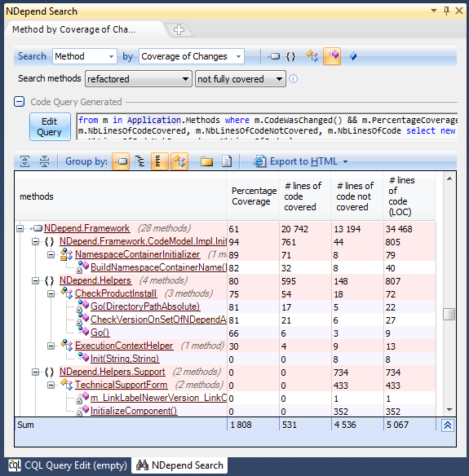Screen dimensions: 469x476
Task: Toggle group by type icon
Action: pos(179,161)
